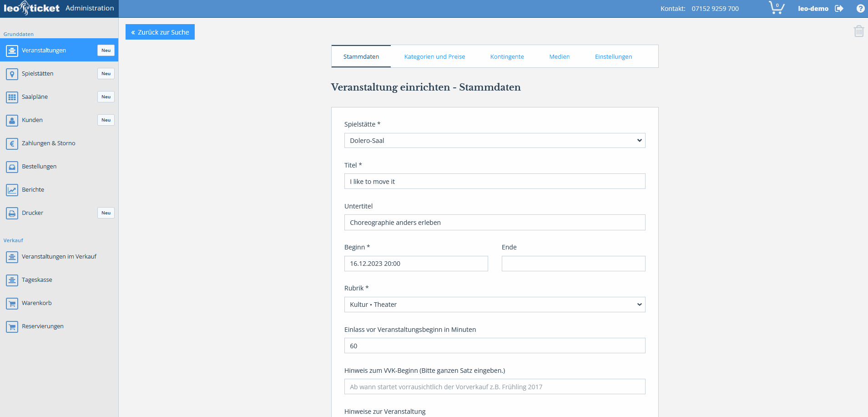
Task: Click Zurück zur Suche button
Action: 160,32
